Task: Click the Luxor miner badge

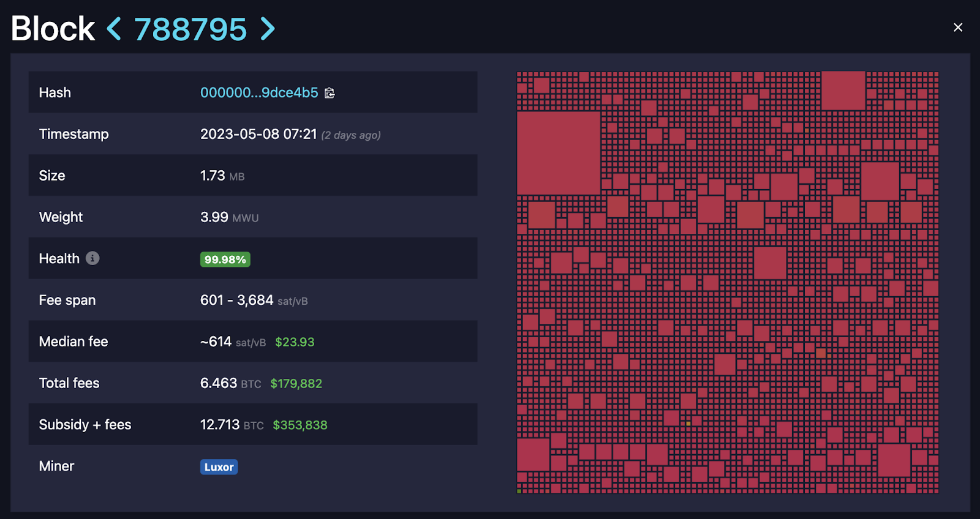Action: [x=219, y=467]
